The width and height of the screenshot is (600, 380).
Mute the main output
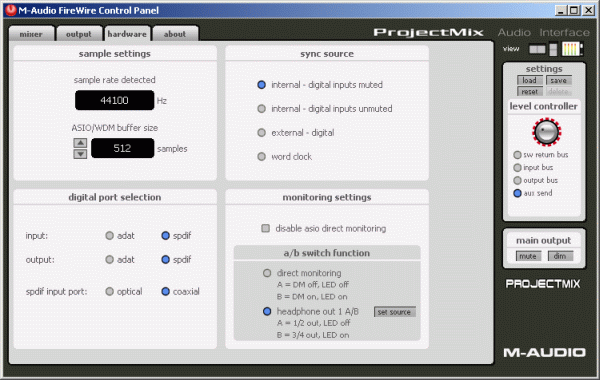pos(528,256)
